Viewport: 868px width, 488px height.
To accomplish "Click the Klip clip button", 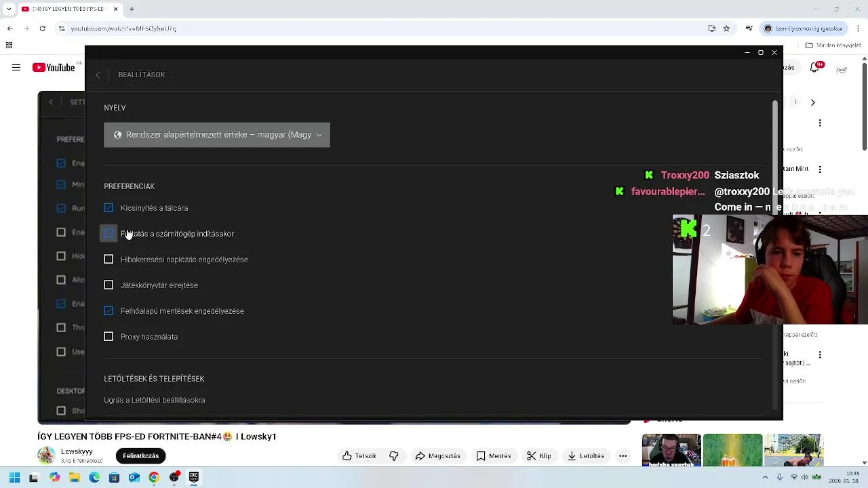I will (x=539, y=455).
